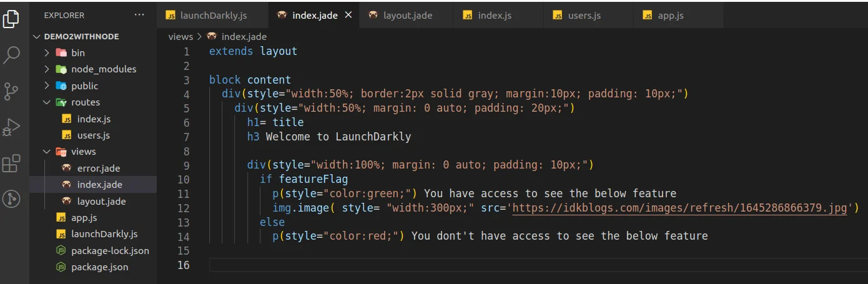The width and height of the screenshot is (868, 284).
Task: Click the color:green paragraph on line 11
Action: pyautogui.click(x=475, y=193)
